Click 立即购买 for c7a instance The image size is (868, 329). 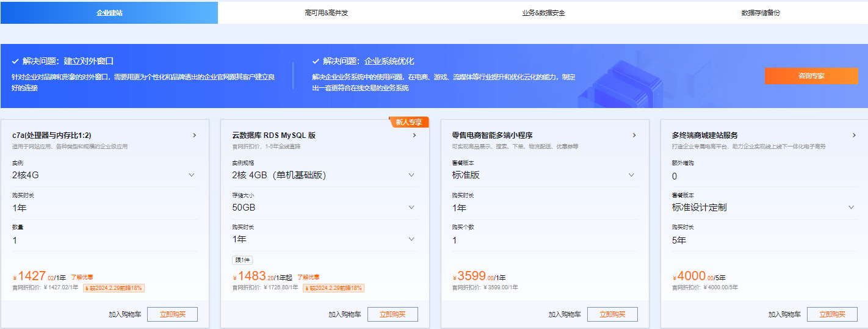pyautogui.click(x=173, y=314)
